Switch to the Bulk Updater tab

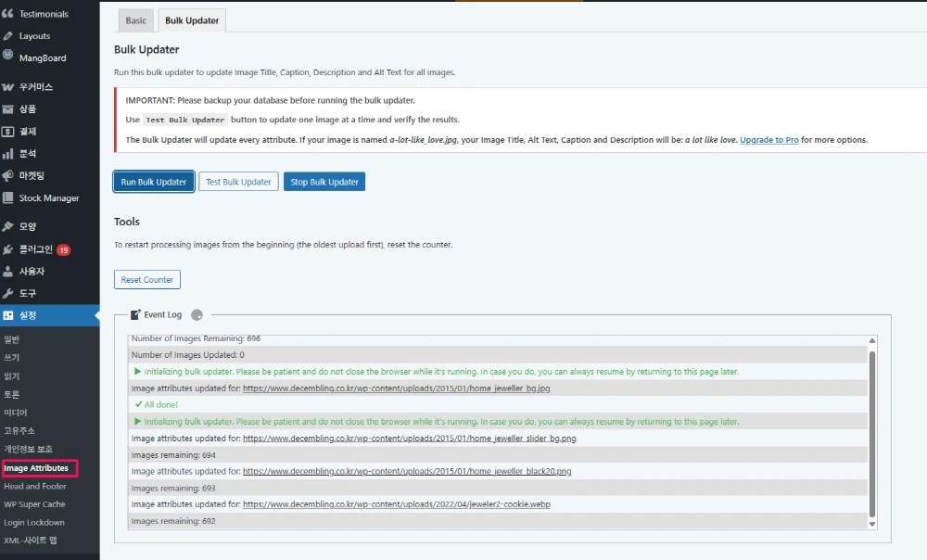[x=191, y=19]
